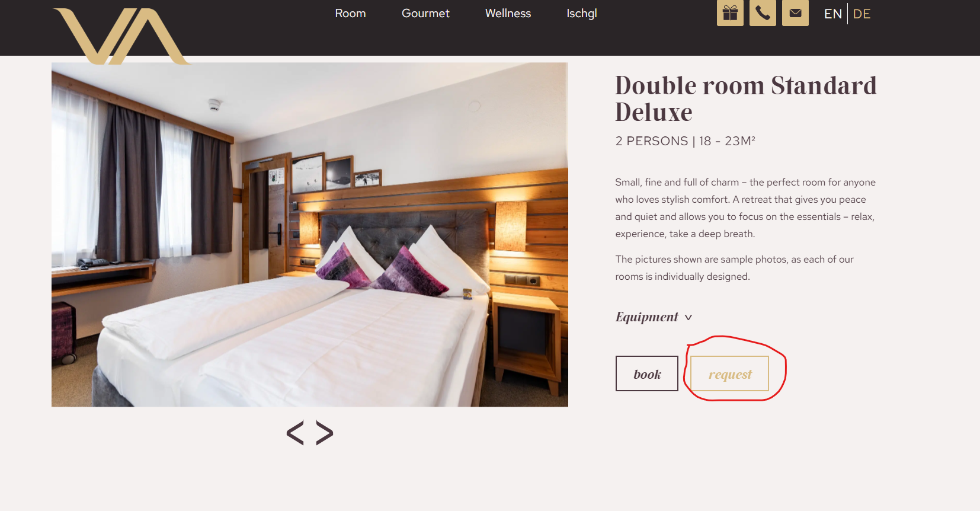Click the circled request button
Image resolution: width=980 pixels, height=511 pixels.
tap(730, 373)
